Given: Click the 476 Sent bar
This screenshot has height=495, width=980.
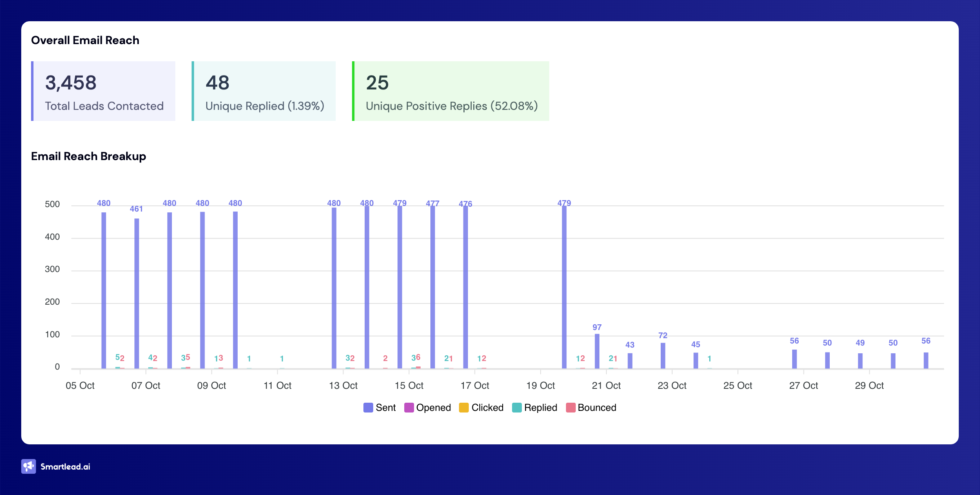Looking at the screenshot, I should tap(465, 287).
